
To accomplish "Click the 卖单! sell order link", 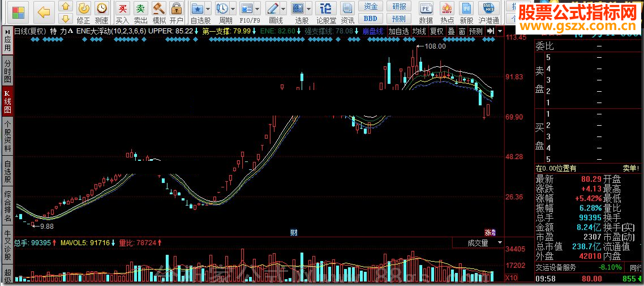I will click(x=632, y=168).
